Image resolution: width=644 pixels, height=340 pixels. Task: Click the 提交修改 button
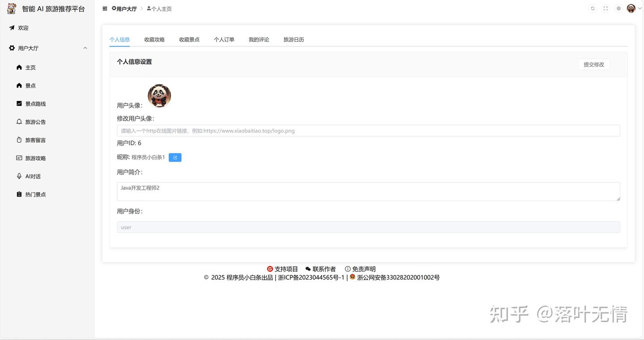(x=594, y=64)
